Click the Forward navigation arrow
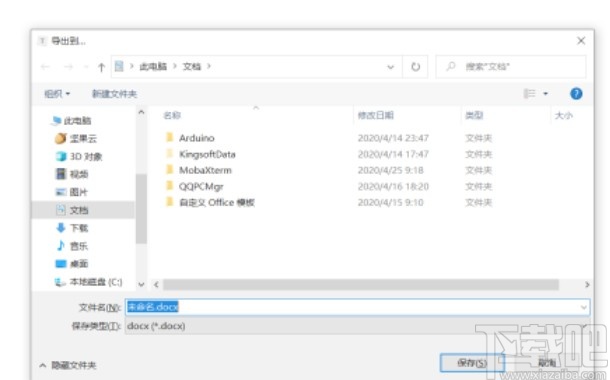 pyautogui.click(x=68, y=67)
